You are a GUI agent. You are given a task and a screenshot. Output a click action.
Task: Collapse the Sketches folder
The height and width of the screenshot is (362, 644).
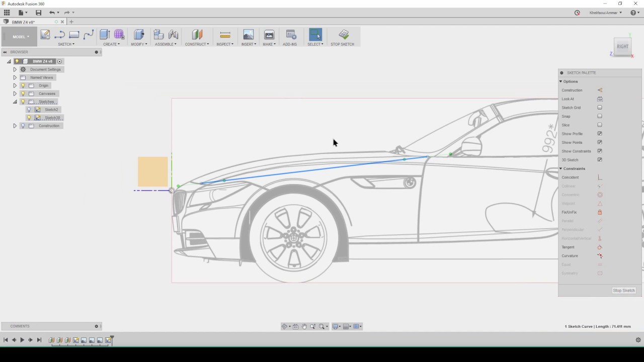click(15, 102)
